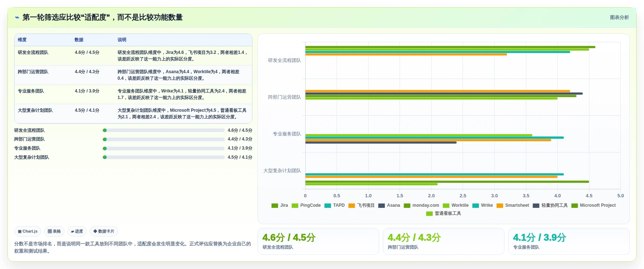Open the 4.6分 / 4.5分 data card
Screen dimensions: 644x269
click(x=318, y=241)
